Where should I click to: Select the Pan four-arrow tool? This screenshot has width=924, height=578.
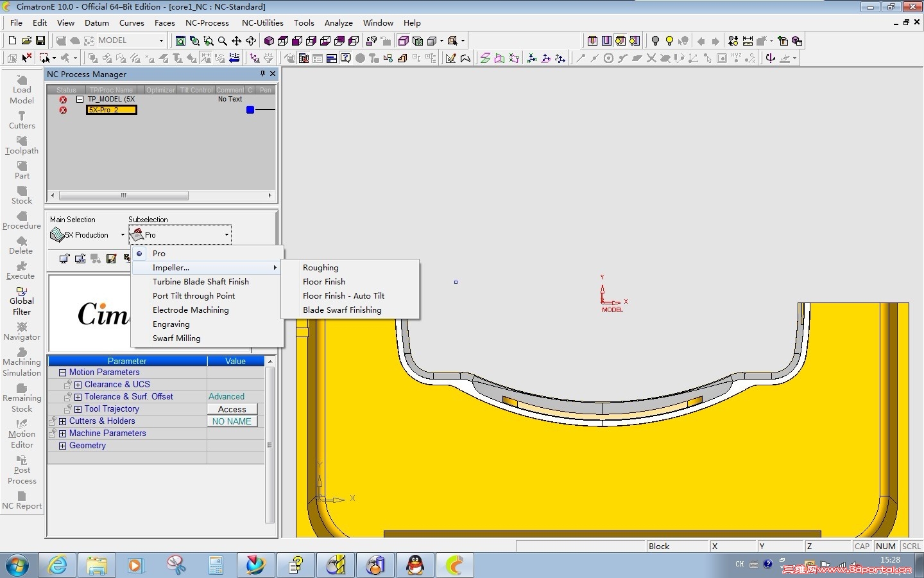[237, 40]
